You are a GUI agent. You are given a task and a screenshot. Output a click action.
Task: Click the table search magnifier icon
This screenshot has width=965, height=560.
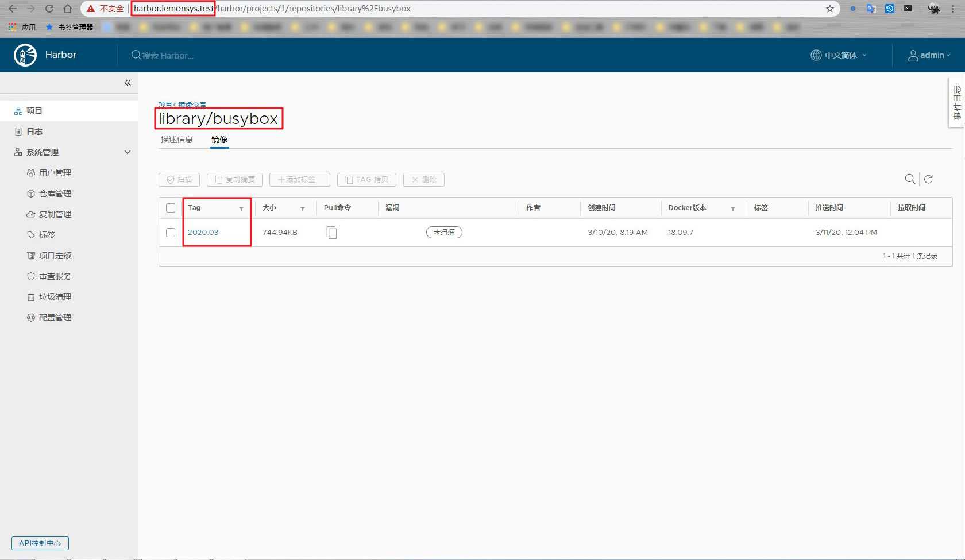click(x=910, y=179)
